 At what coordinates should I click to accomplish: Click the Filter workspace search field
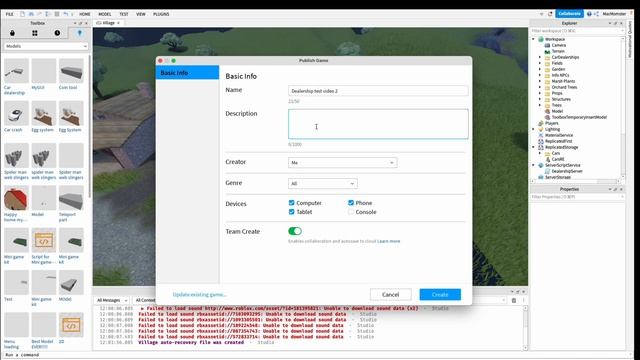tap(577, 31)
